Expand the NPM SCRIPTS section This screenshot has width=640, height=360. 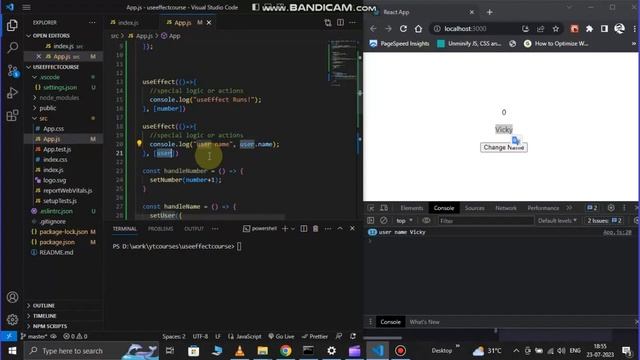pyautogui.click(x=50, y=326)
